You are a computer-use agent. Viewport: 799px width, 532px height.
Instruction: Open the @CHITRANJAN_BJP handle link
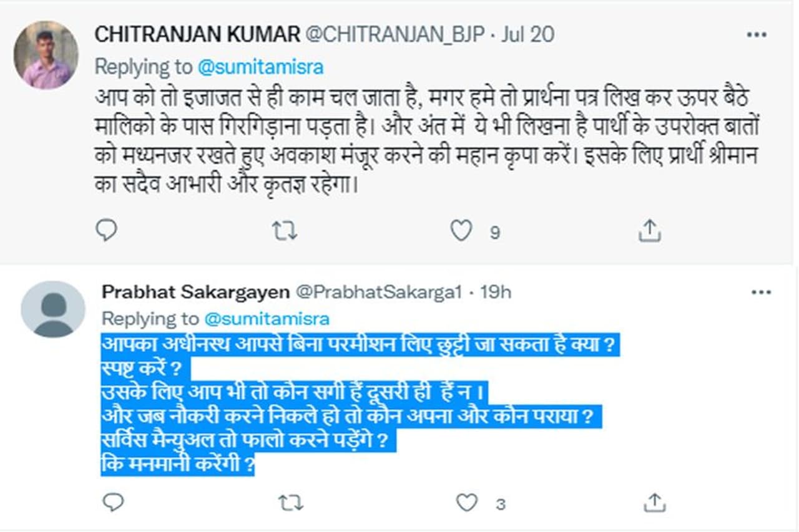(x=395, y=35)
